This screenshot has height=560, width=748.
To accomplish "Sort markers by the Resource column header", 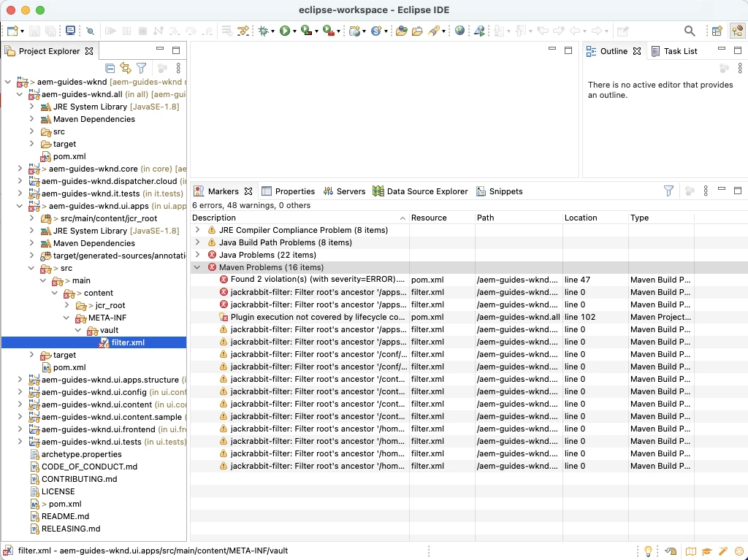I will pyautogui.click(x=442, y=218).
